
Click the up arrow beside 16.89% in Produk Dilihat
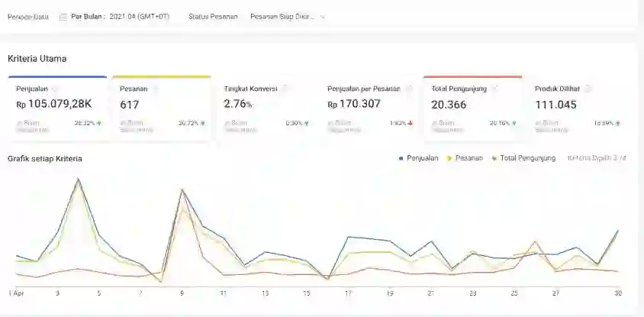coord(618,123)
